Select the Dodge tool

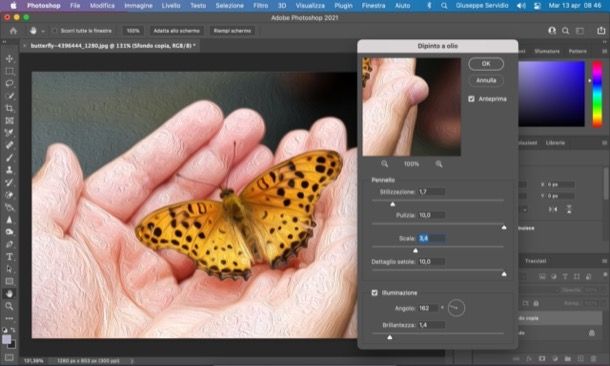pyautogui.click(x=9, y=232)
